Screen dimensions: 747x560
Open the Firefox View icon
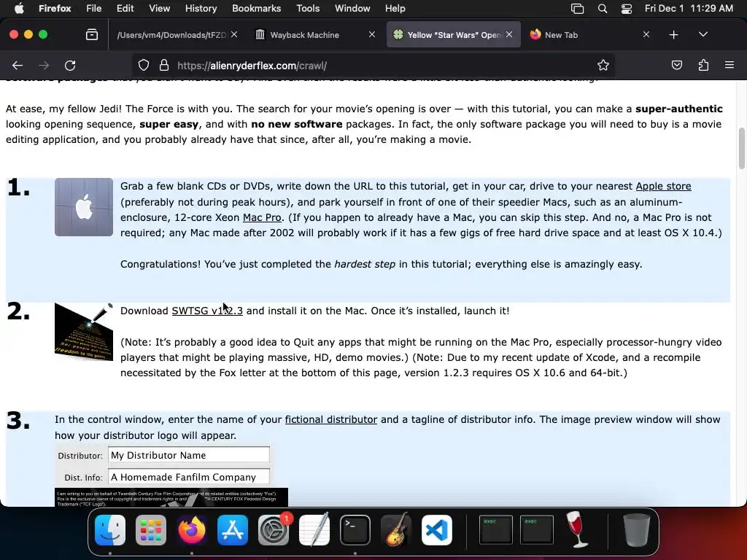click(92, 35)
